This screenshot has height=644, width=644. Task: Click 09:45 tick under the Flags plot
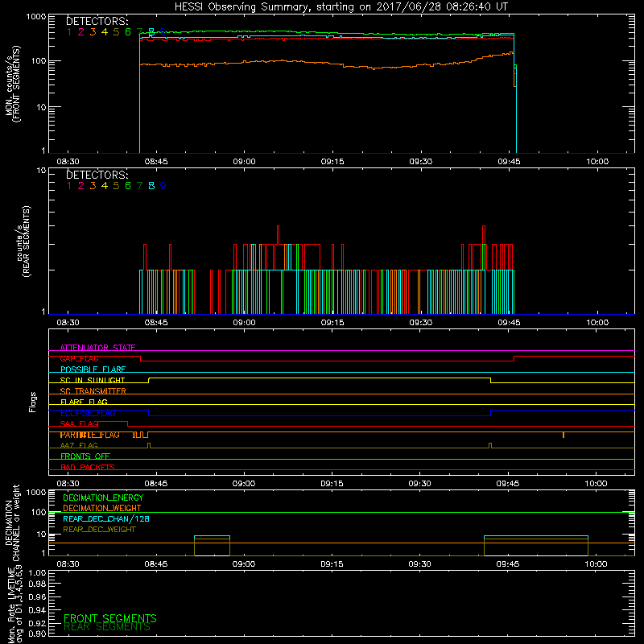508,484
